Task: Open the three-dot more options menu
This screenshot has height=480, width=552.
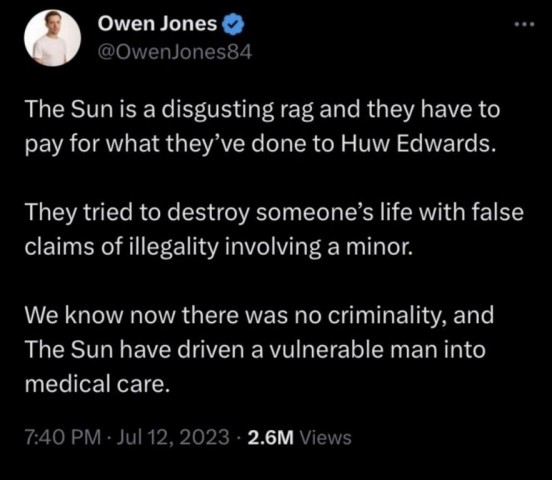Action: (x=524, y=24)
